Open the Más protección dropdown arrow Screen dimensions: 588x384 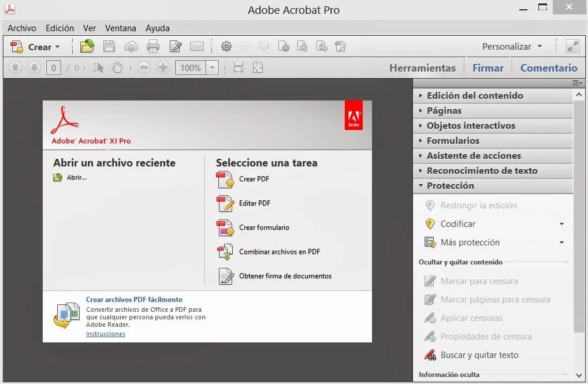coord(561,243)
